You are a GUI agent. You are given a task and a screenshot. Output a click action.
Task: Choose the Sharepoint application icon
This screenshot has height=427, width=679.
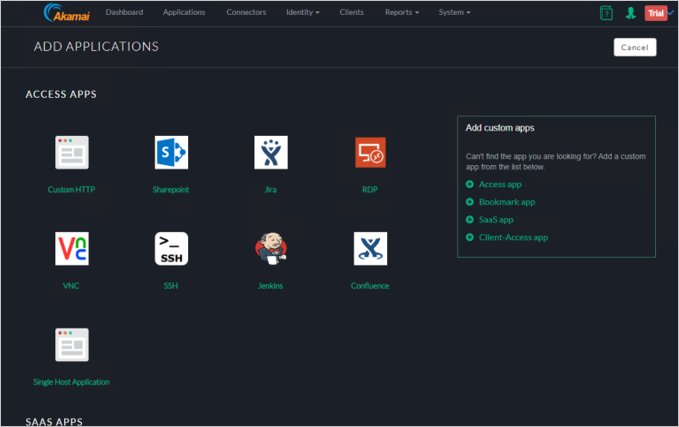[171, 153]
